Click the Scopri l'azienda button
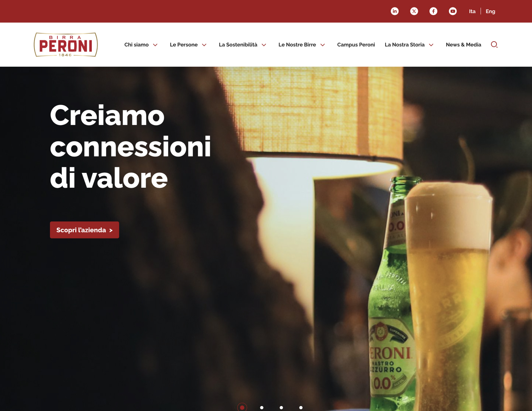 [84, 230]
